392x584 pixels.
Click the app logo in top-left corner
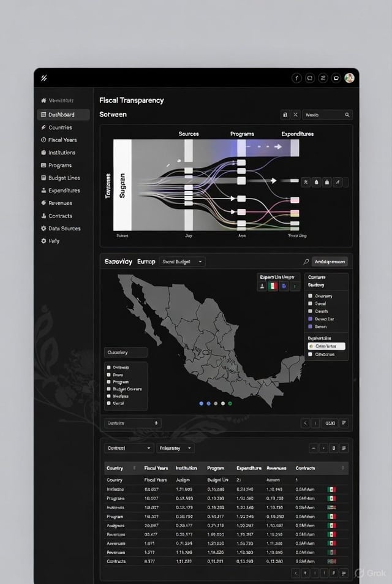point(44,78)
